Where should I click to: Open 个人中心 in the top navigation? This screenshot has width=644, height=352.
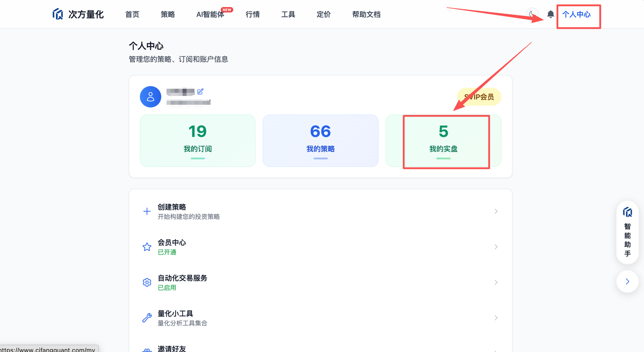(577, 15)
